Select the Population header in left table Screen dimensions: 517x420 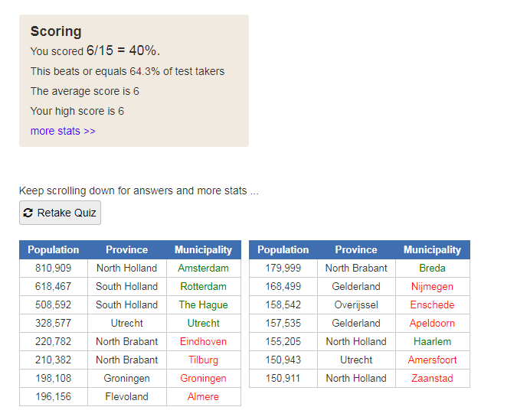(54, 249)
